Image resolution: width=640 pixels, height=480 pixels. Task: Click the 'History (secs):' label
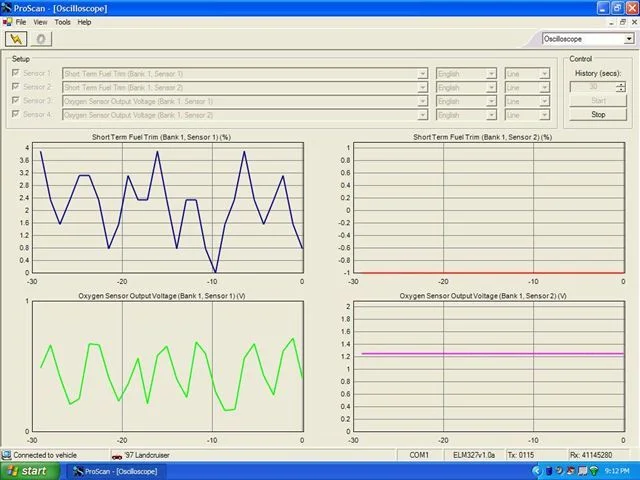point(598,73)
